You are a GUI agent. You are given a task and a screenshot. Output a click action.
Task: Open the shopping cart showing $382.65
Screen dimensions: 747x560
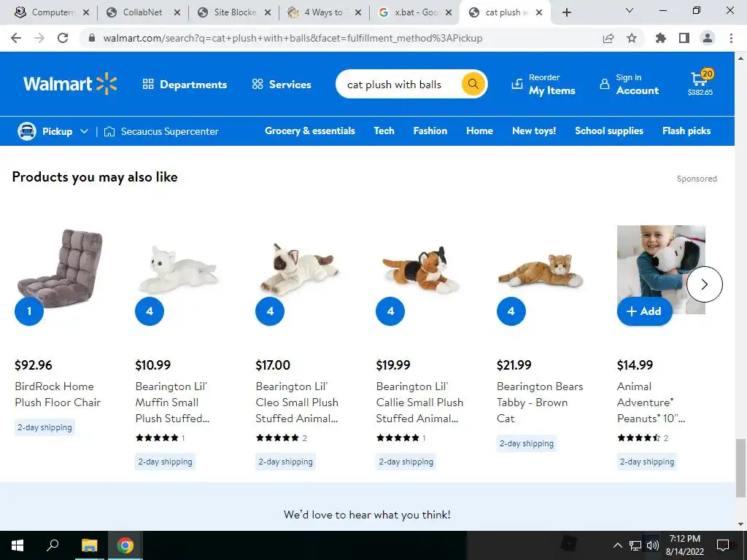pos(700,83)
